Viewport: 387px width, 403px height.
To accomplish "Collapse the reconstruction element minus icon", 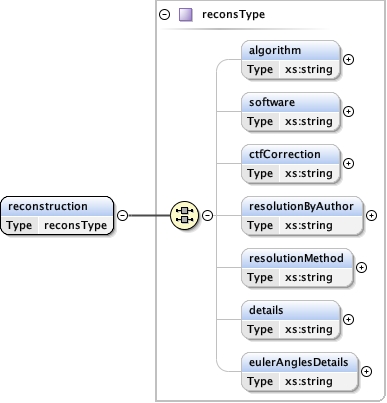I will [123, 215].
